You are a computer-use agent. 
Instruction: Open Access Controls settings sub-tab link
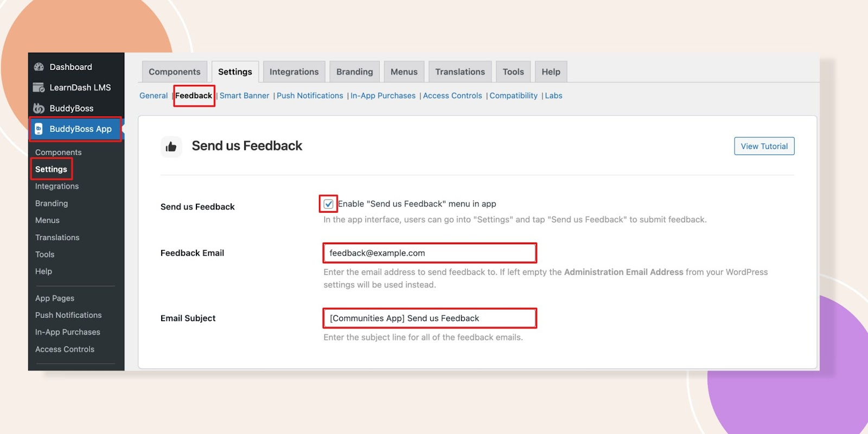pos(452,95)
